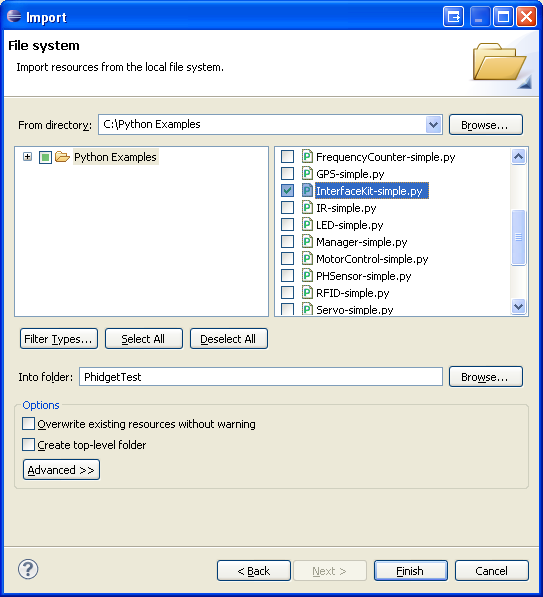Expand the Python Examples tree node
Image resolution: width=543 pixels, height=597 pixels.
point(27,156)
